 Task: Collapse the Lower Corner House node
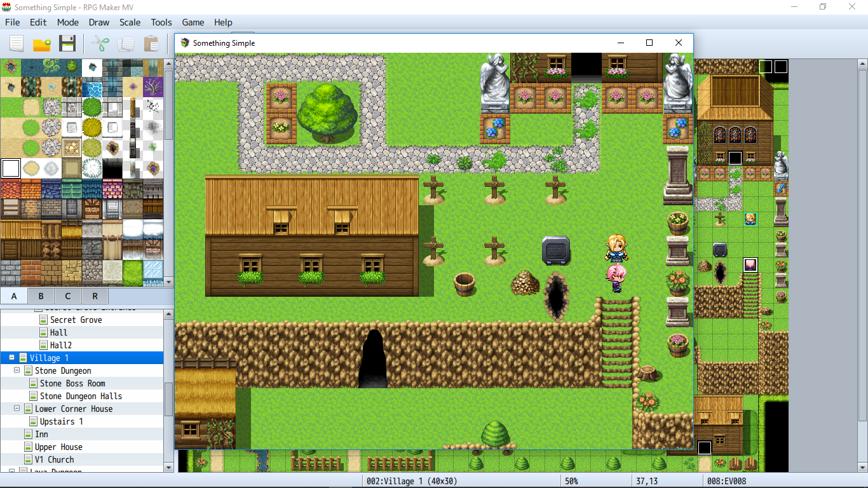click(x=17, y=409)
